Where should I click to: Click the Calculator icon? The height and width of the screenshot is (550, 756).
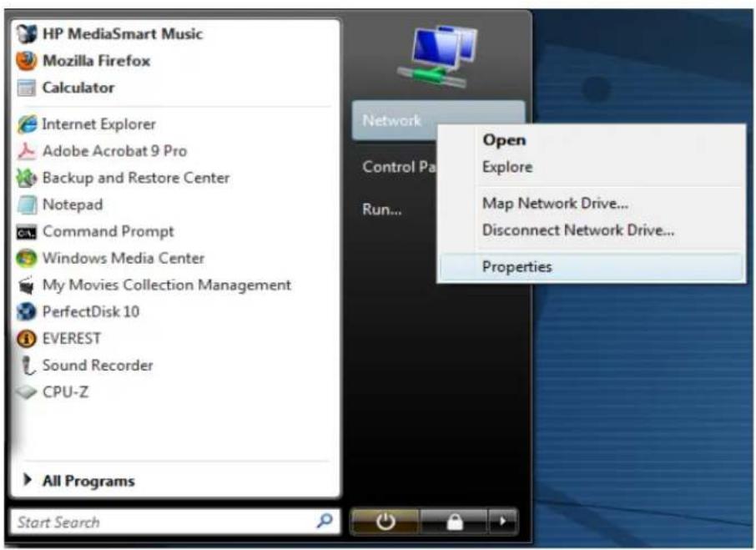coord(27,88)
